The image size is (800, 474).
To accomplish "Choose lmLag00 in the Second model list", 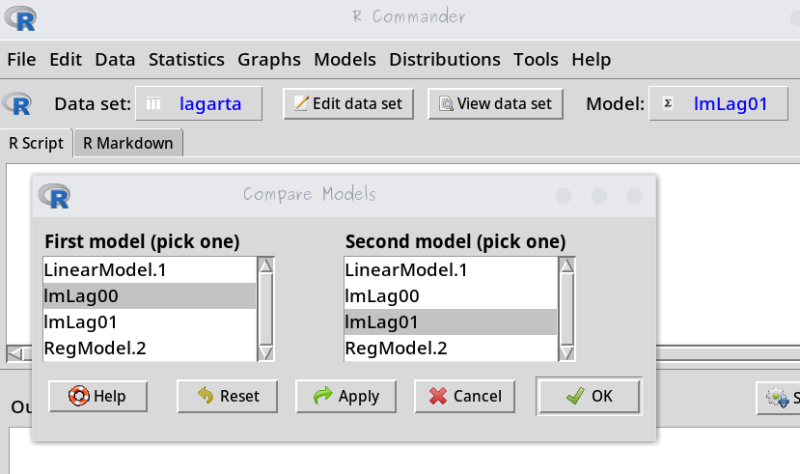I will pos(450,296).
